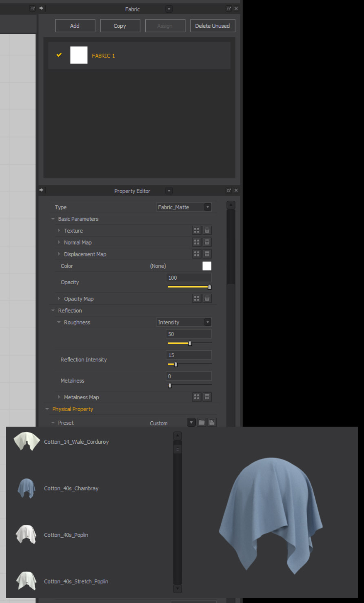Delete the assigned Normal Map

[x=207, y=242]
